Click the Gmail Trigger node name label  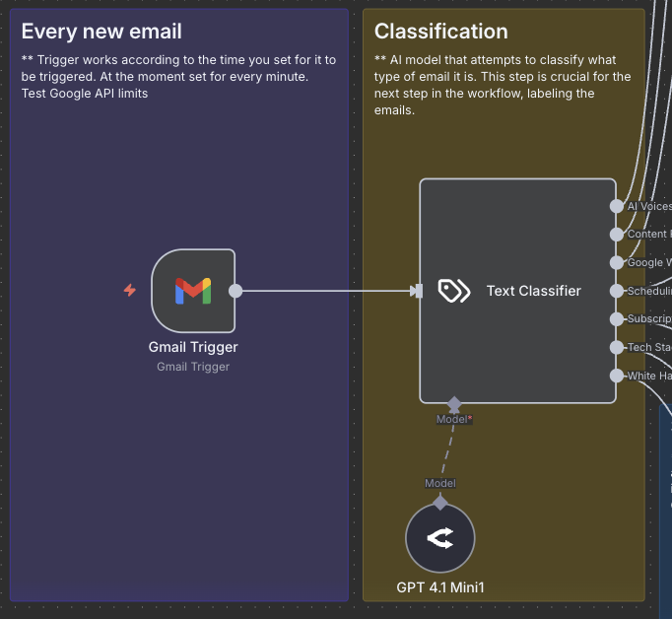coord(193,347)
